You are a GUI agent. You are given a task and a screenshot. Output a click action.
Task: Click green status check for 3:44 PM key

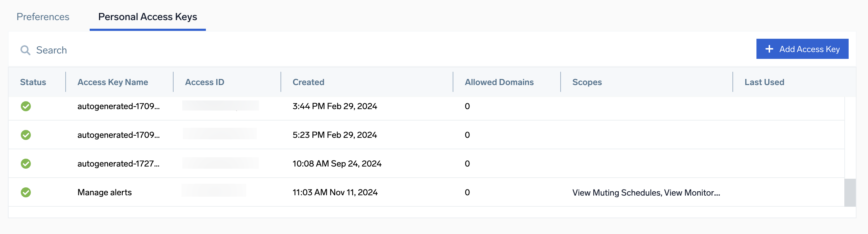click(26, 106)
